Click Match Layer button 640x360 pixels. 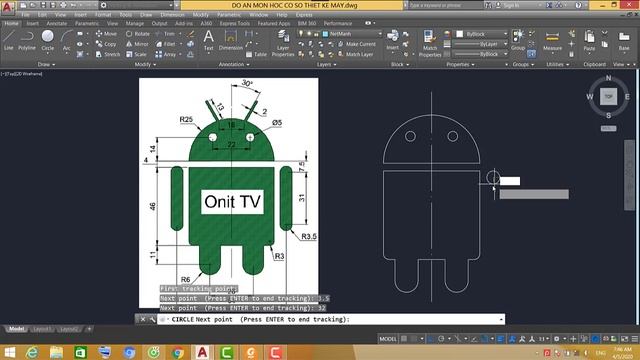(x=356, y=54)
